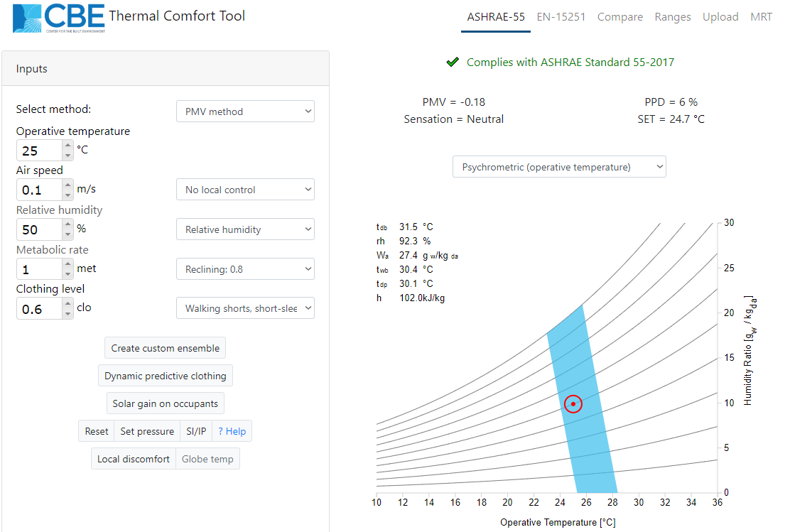Increase relative humidity with up stepper arrow
Image resolution: width=790 pixels, height=532 pixels.
[x=67, y=224]
